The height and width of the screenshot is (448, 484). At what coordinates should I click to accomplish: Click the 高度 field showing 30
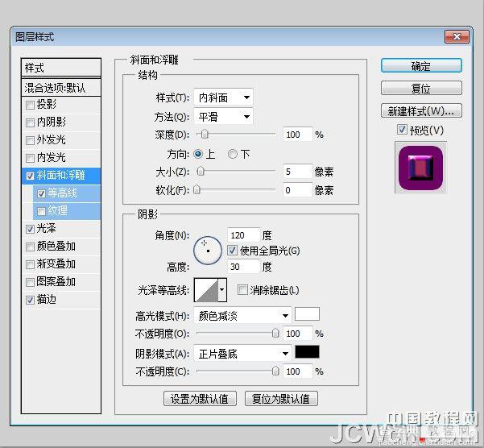[x=243, y=267]
